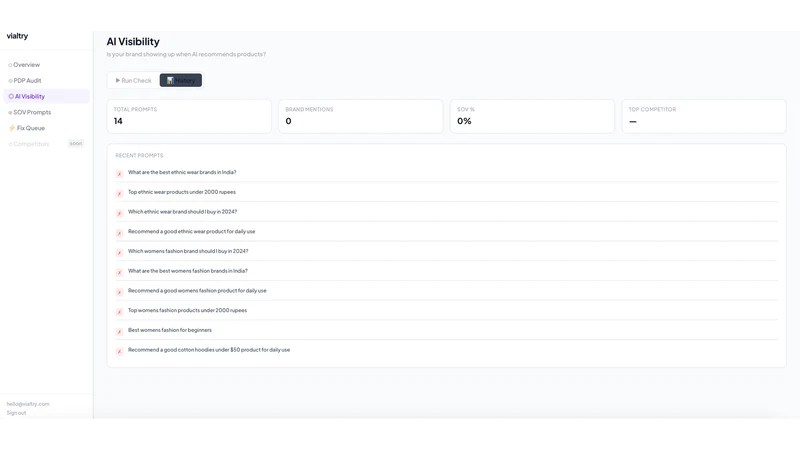Screen dimensions: 800x450
Task: Click the vialtry logo
Action: point(17,36)
